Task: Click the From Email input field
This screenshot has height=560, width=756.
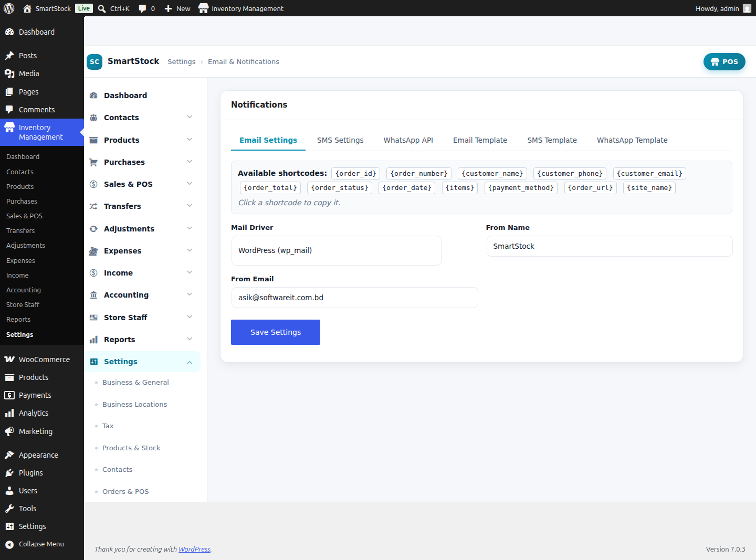Action: (x=354, y=298)
